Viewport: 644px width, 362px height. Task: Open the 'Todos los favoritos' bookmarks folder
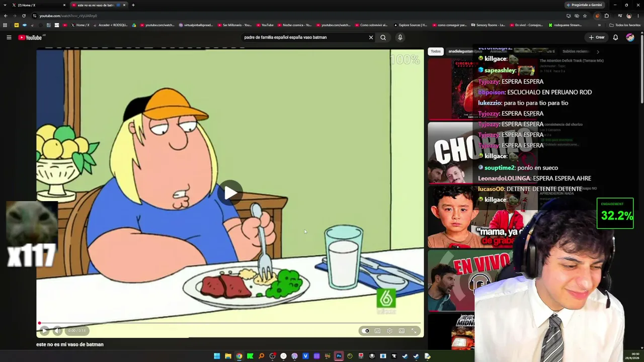pos(625,25)
